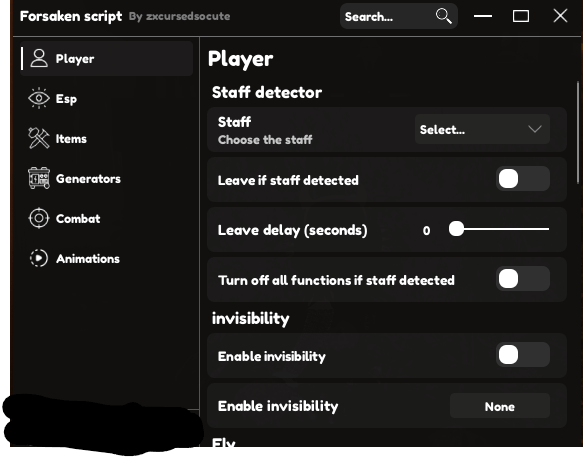The width and height of the screenshot is (583, 457).
Task: Close the Forsaken script window
Action: coord(560,16)
